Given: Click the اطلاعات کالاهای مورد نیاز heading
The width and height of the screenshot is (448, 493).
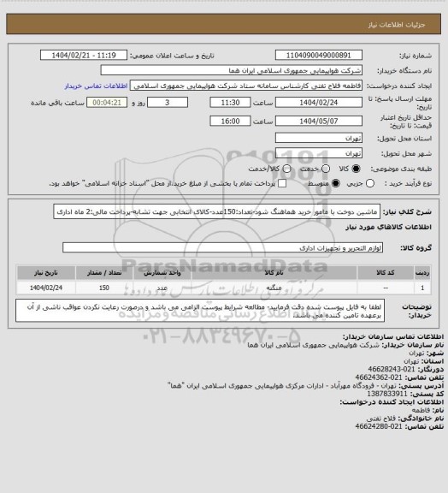Looking at the screenshot, I should click(x=388, y=227).
